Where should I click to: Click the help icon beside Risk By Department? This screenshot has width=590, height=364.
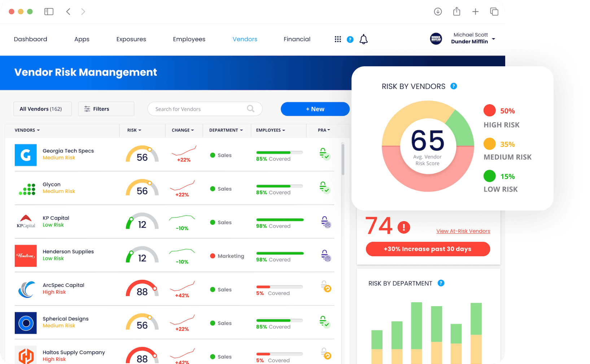tap(441, 283)
